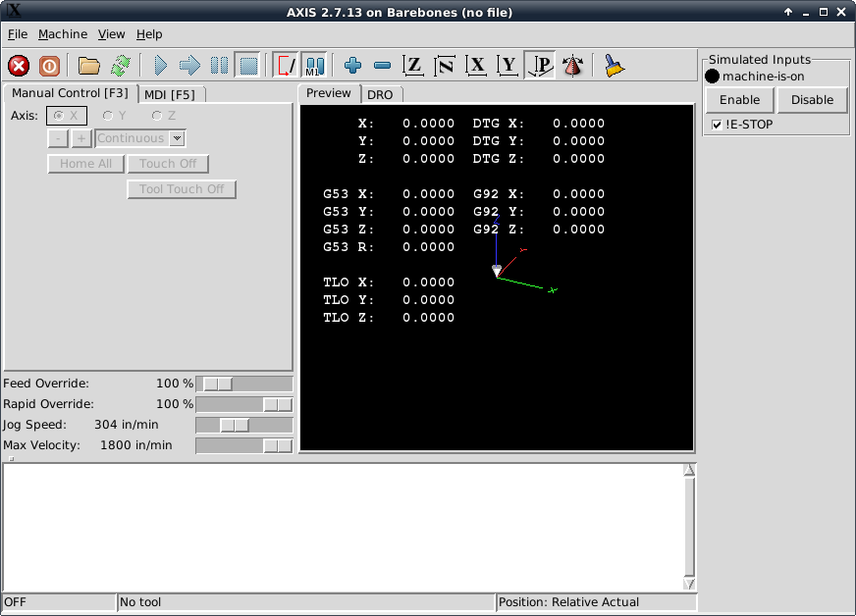Switch to the MDI [F5] tab
The width and height of the screenshot is (856, 616).
[x=169, y=94]
